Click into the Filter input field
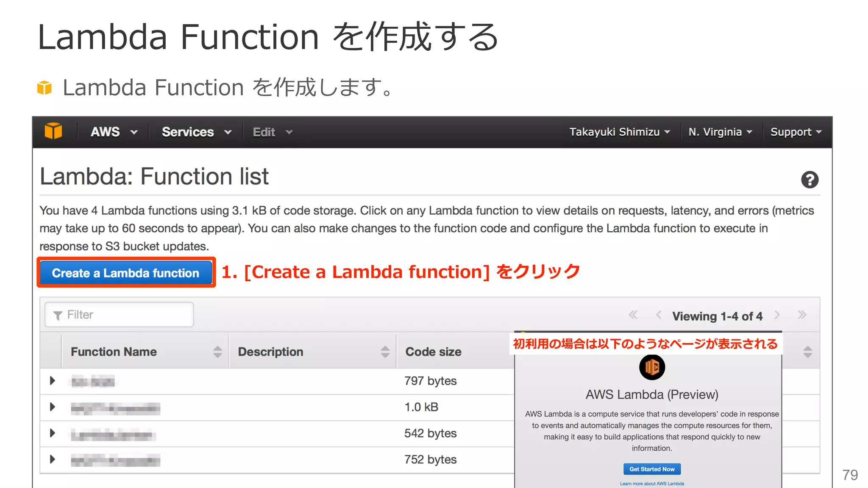This screenshot has width=868, height=488. [119, 315]
